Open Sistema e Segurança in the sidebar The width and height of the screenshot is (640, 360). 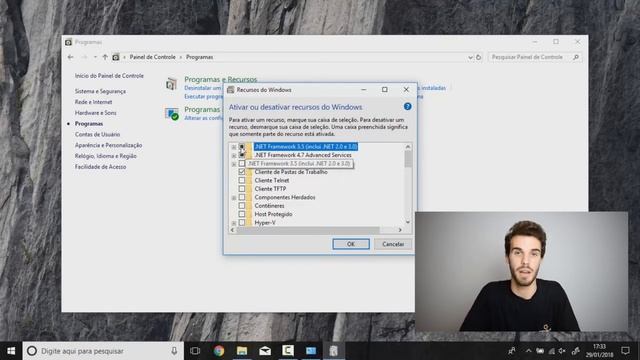pos(100,91)
